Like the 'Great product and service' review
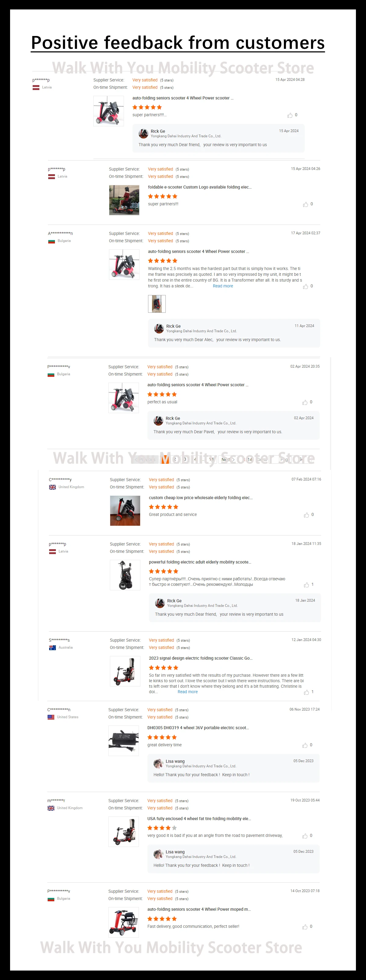Screen dimensions: 366x980 pos(306,515)
